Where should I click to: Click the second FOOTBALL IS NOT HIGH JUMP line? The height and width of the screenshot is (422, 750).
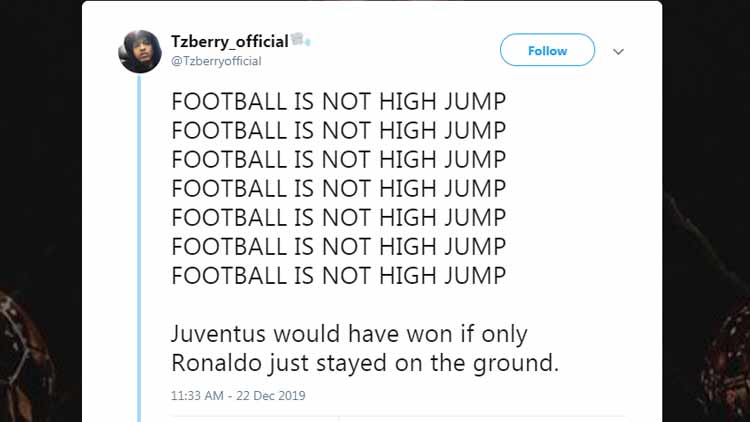pyautogui.click(x=338, y=130)
